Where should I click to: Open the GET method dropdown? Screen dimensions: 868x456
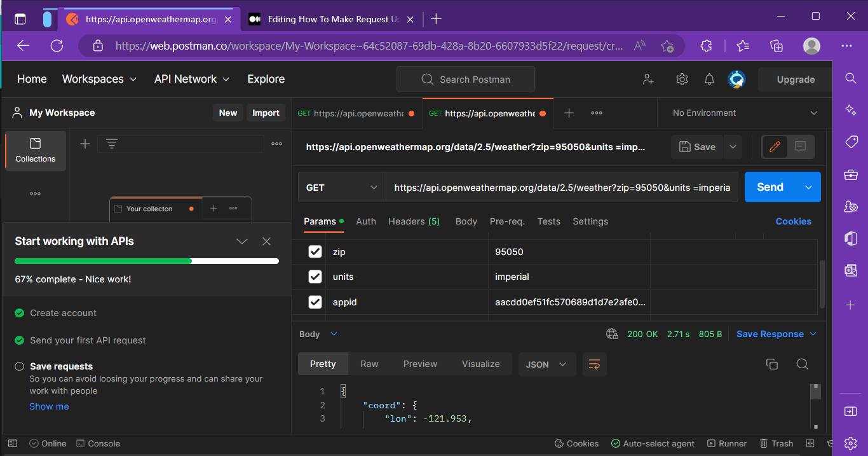coord(341,188)
